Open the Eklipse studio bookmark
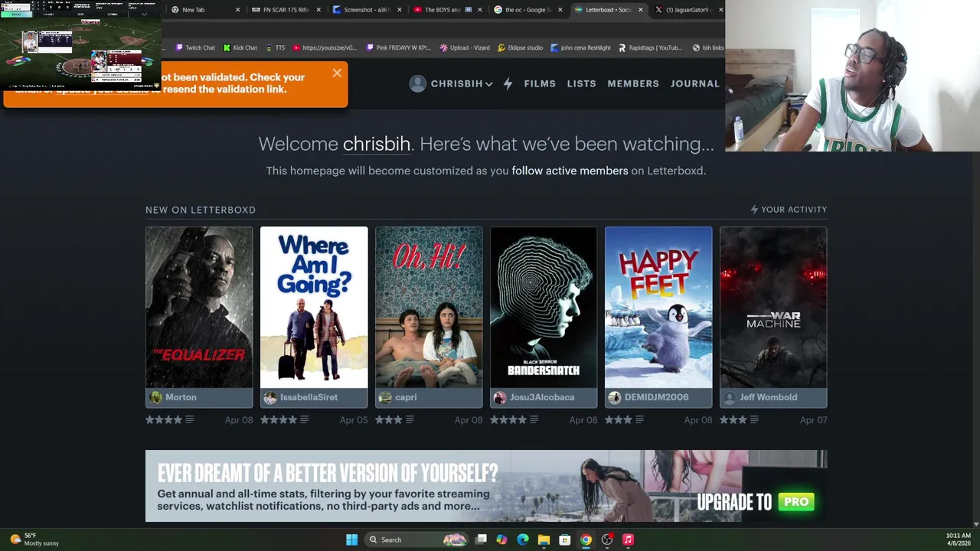The image size is (980, 551). [520, 47]
